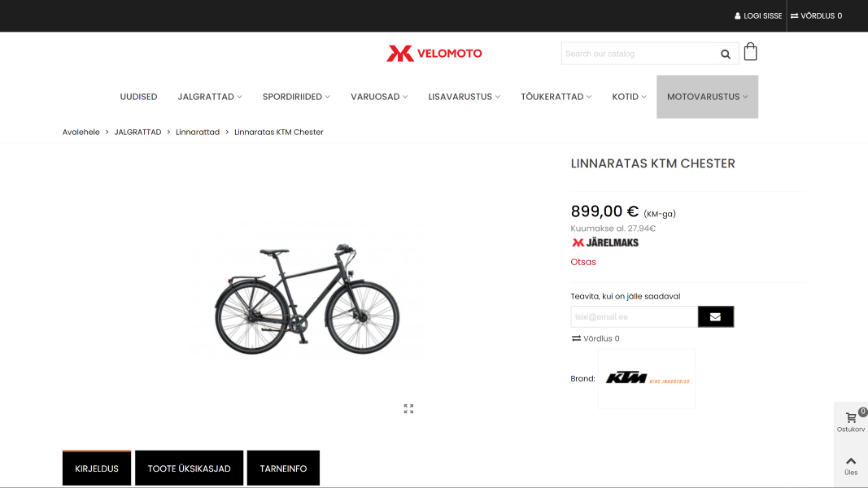Expand the JALGRATTAD menu
The image size is (868, 488).
pos(210,96)
